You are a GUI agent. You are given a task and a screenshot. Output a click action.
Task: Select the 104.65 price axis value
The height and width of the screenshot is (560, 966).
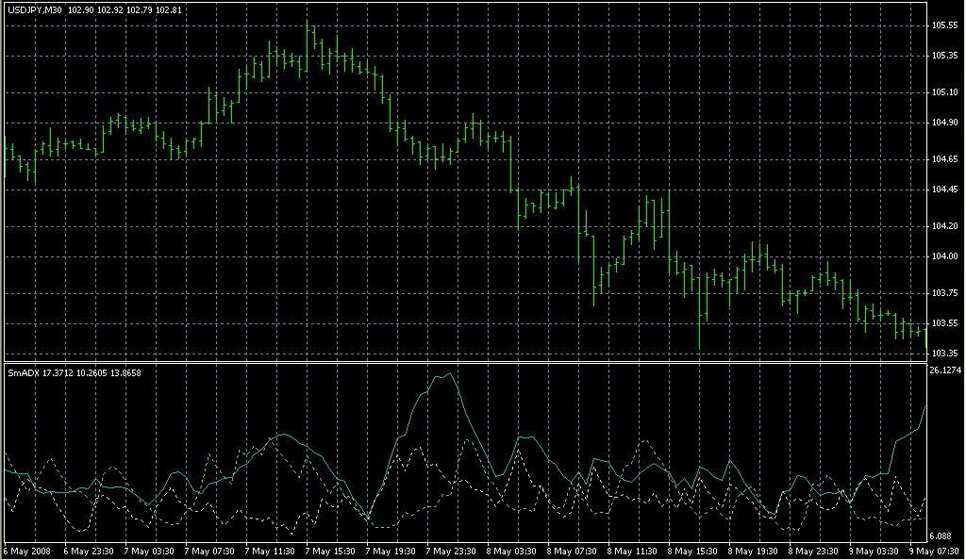point(944,158)
